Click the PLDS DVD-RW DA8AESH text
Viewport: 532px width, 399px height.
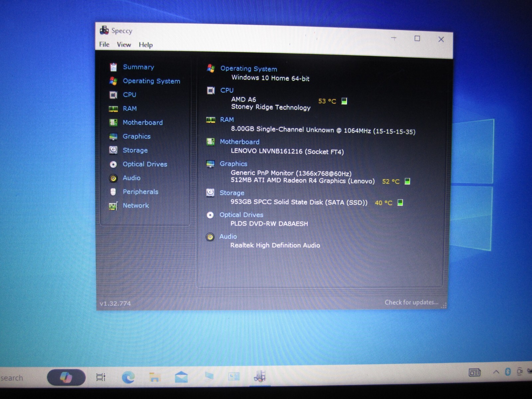(269, 223)
